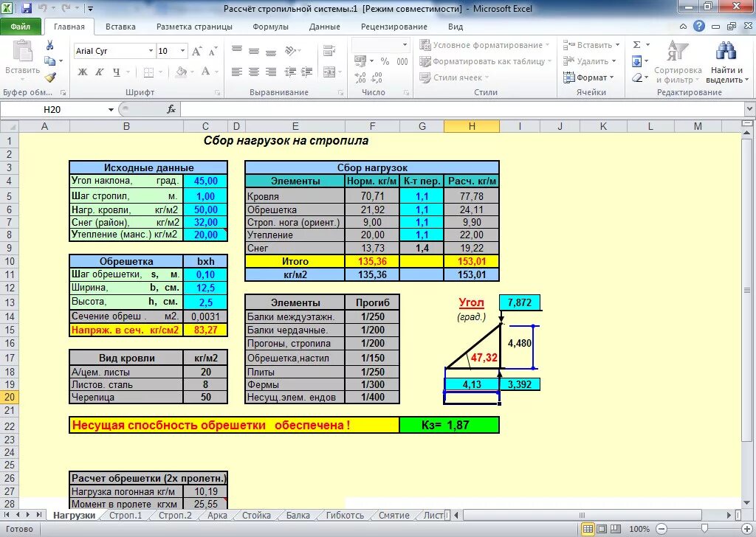Image resolution: width=756 pixels, height=537 pixels.
Task: Switch to the Формулы ribbon tab
Action: (270, 27)
